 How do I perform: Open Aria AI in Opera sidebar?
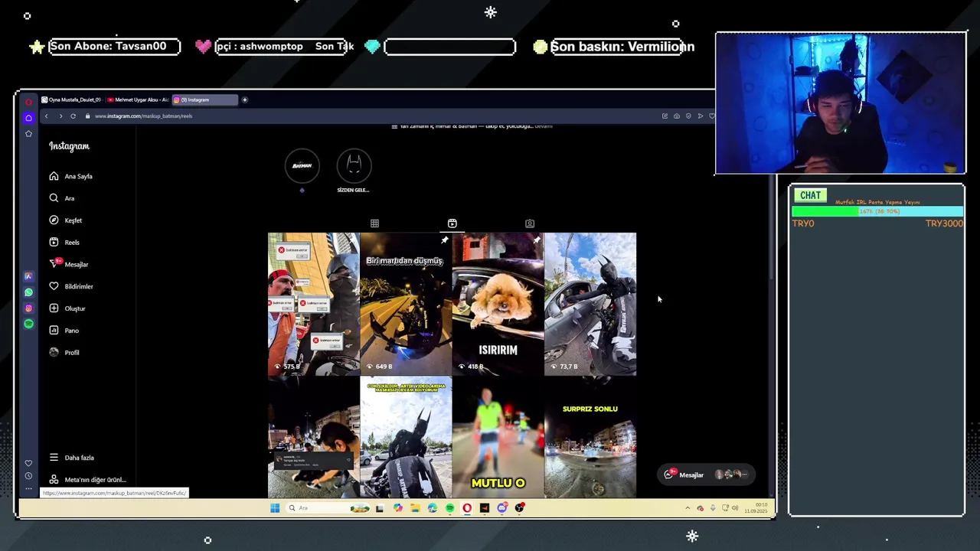[28, 276]
